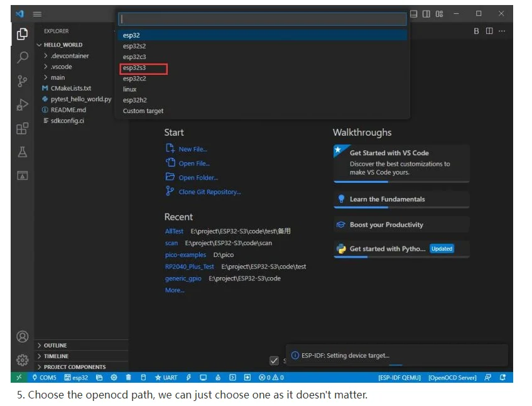
Task: Open the Run and Debug view
Action: pyautogui.click(x=23, y=104)
